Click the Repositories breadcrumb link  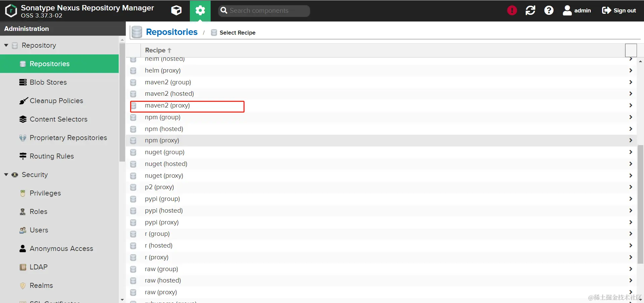tap(172, 32)
